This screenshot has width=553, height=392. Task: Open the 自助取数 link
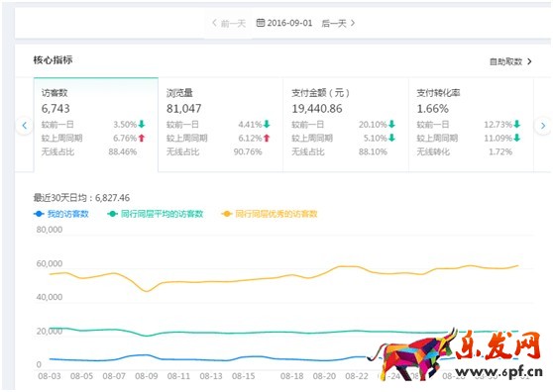point(505,61)
